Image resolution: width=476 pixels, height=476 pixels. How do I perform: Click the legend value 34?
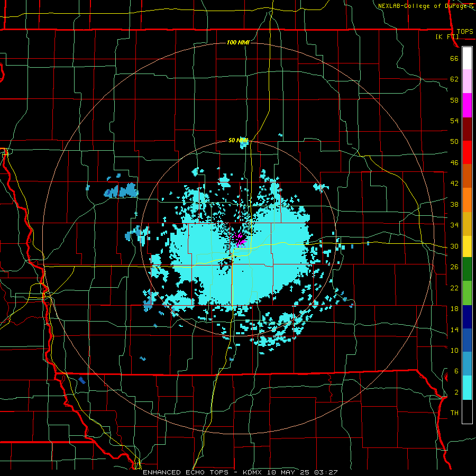click(454, 225)
